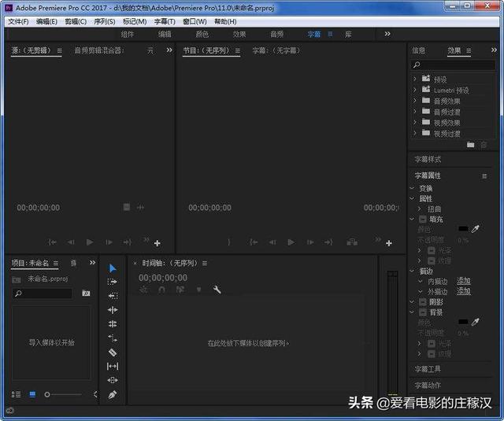Switch to the 颜色 workspace tab

(x=202, y=34)
